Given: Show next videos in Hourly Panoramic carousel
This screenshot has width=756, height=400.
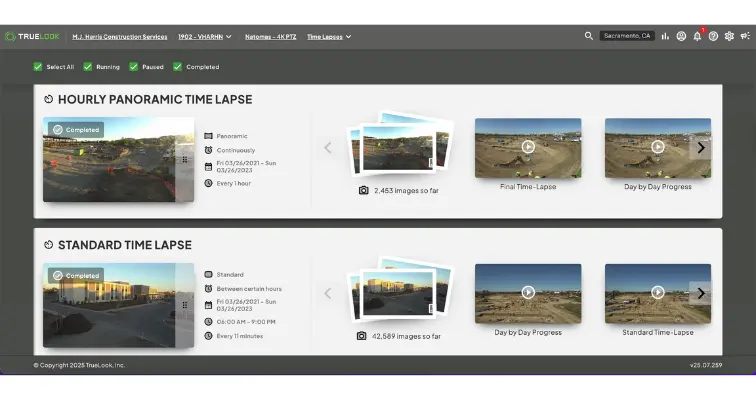Looking at the screenshot, I should [x=701, y=148].
